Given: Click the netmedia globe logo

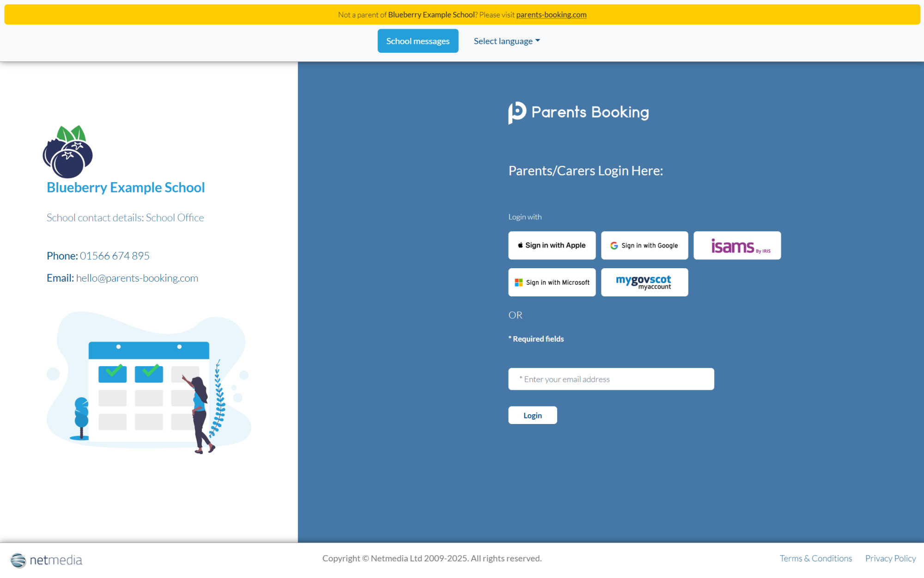Looking at the screenshot, I should 18,560.
